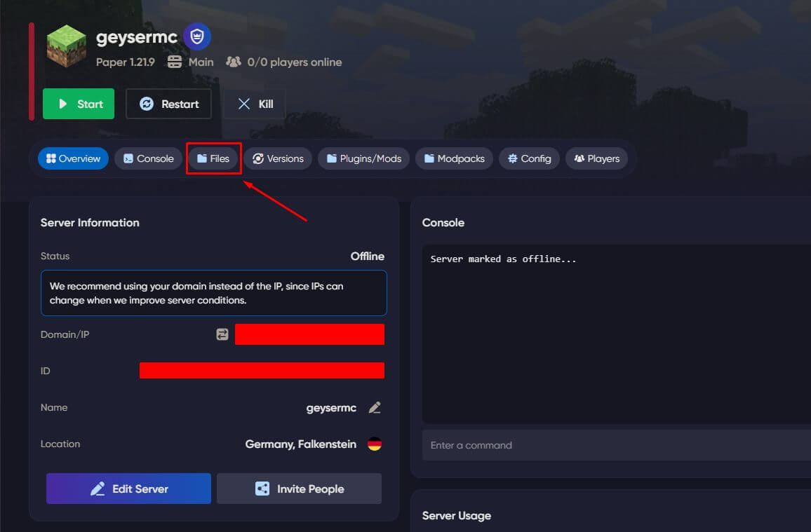
Task: Click the redacted Domain/IP field
Action: [x=309, y=334]
